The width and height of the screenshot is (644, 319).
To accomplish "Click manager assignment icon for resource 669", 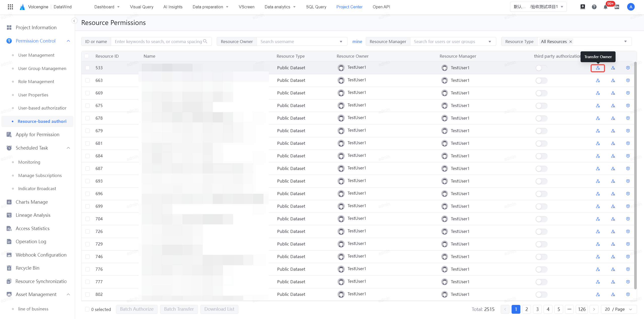I will [613, 93].
